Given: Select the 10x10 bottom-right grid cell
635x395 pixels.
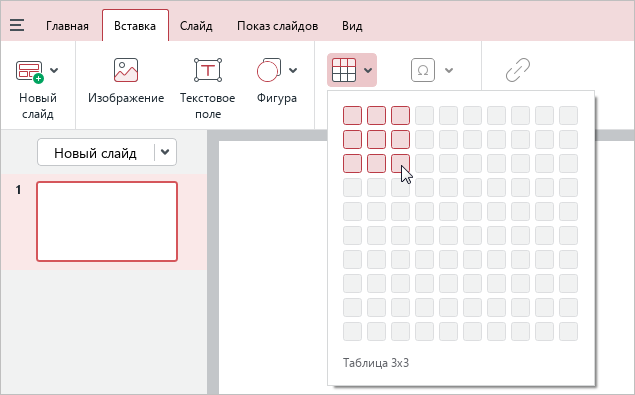Looking at the screenshot, I should pyautogui.click(x=568, y=332).
